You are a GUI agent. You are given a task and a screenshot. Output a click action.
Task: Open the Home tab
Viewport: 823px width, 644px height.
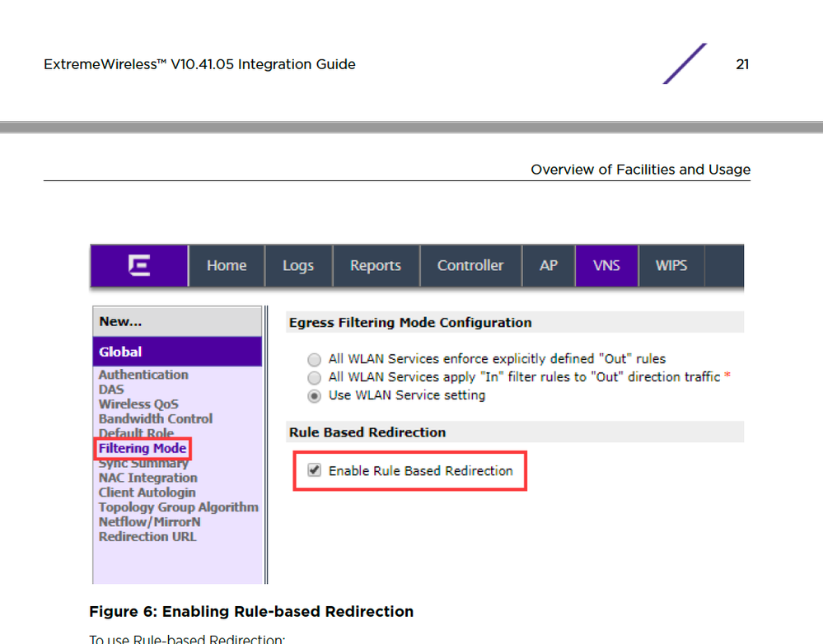tap(227, 265)
